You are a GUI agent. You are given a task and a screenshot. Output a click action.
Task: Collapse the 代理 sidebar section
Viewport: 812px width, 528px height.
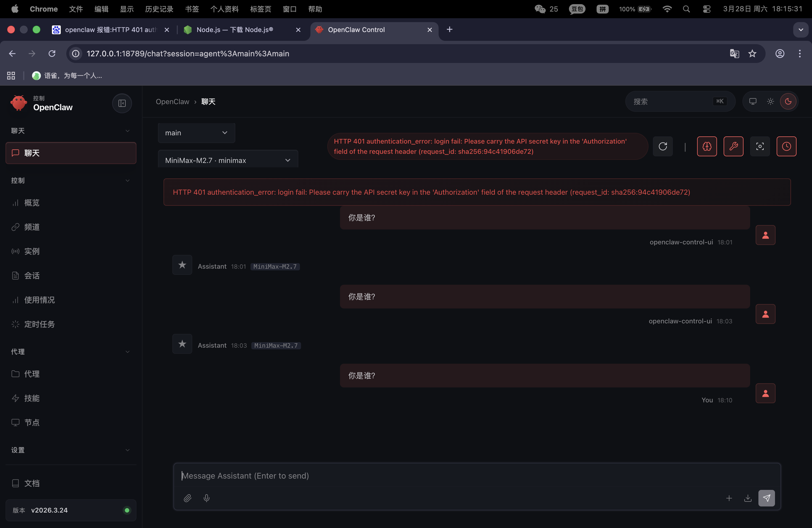[71, 352]
